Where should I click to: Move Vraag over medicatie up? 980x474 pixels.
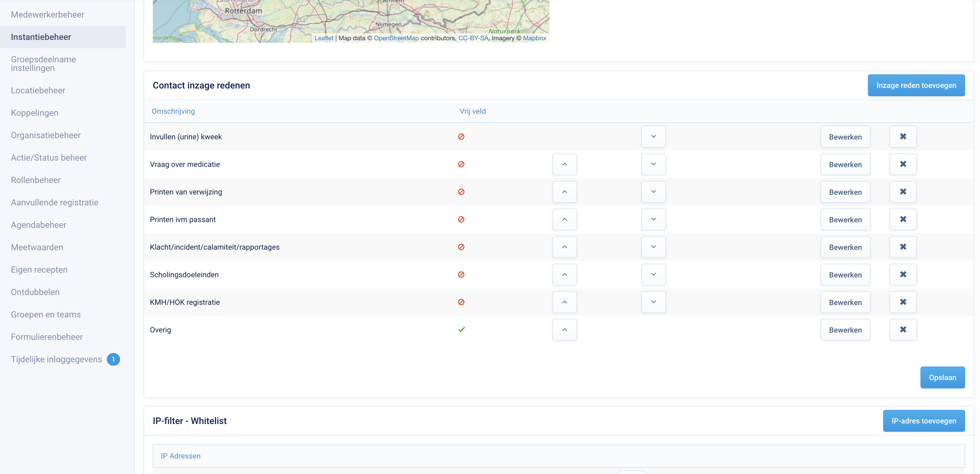tap(565, 164)
